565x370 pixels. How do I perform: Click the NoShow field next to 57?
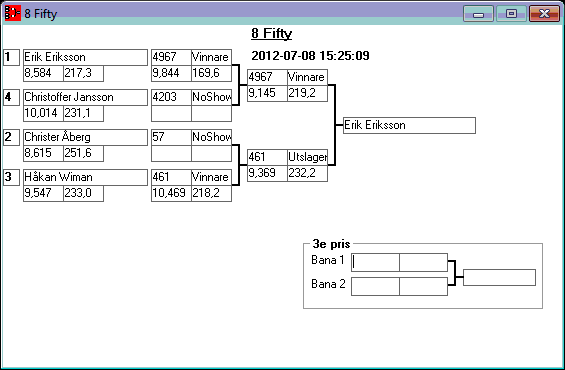[212, 137]
